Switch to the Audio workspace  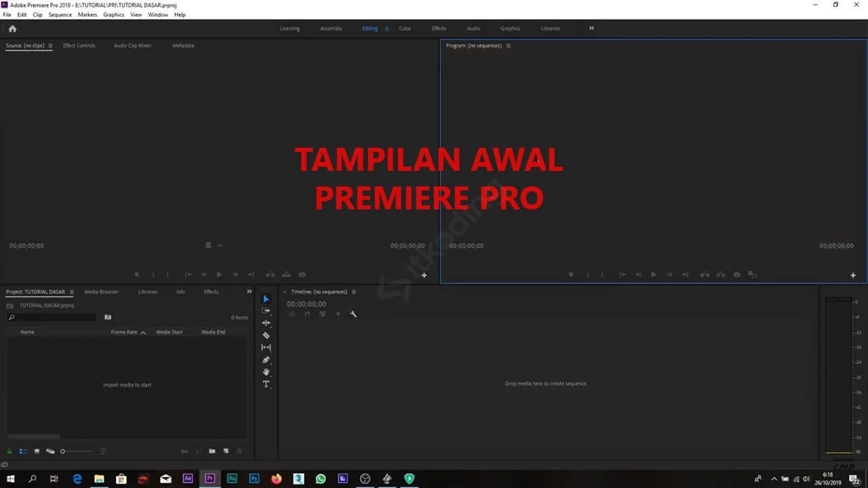pyautogui.click(x=473, y=28)
